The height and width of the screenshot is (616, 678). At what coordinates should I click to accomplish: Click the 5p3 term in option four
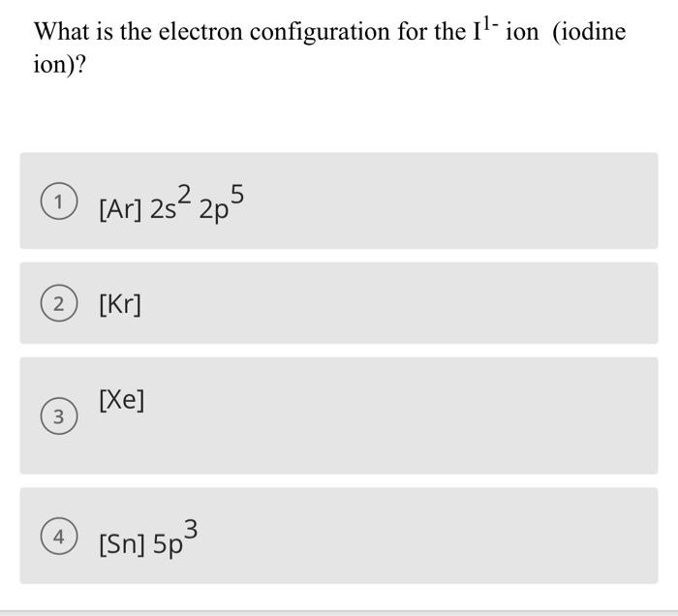tap(175, 539)
